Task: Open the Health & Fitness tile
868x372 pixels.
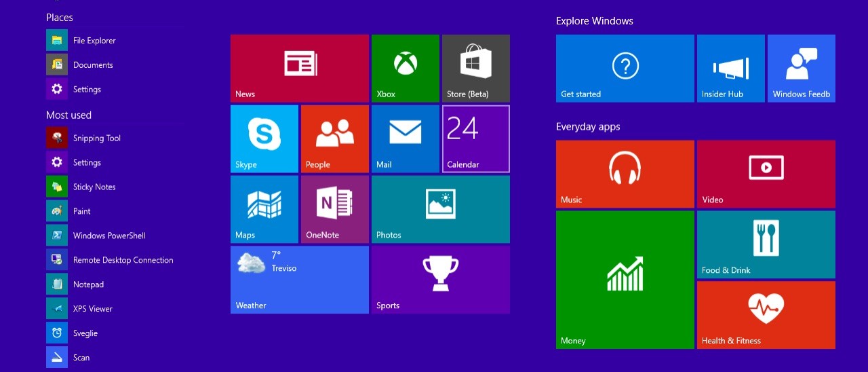Action: point(766,315)
